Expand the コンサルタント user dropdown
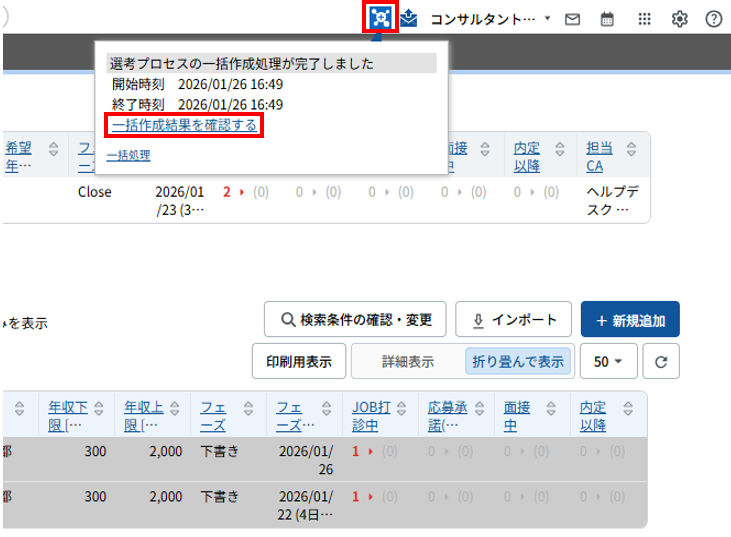This screenshot has width=731, height=537. [x=490, y=19]
